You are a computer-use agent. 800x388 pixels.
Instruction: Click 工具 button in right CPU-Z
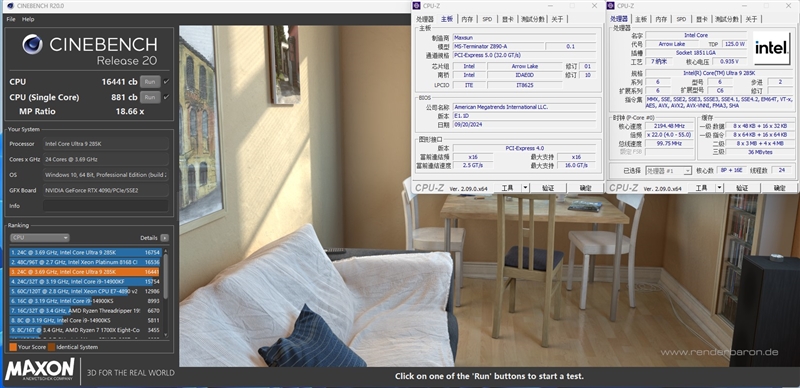tap(702, 188)
